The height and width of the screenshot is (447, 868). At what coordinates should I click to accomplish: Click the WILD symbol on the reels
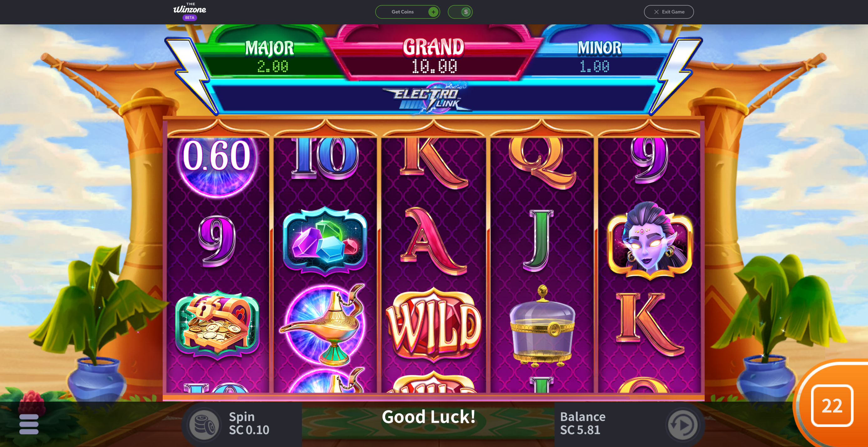pyautogui.click(x=433, y=325)
